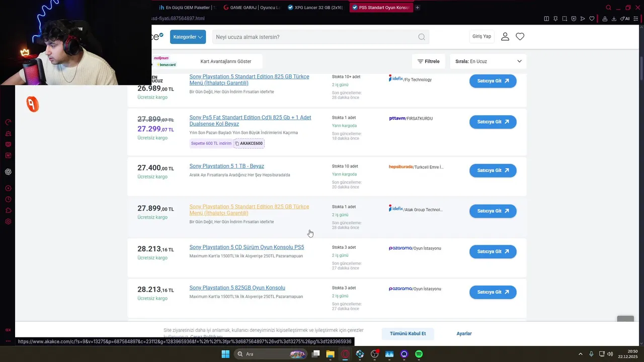Open the Akakçe favorites heart icon
644x362 pixels.
pyautogui.click(x=520, y=37)
